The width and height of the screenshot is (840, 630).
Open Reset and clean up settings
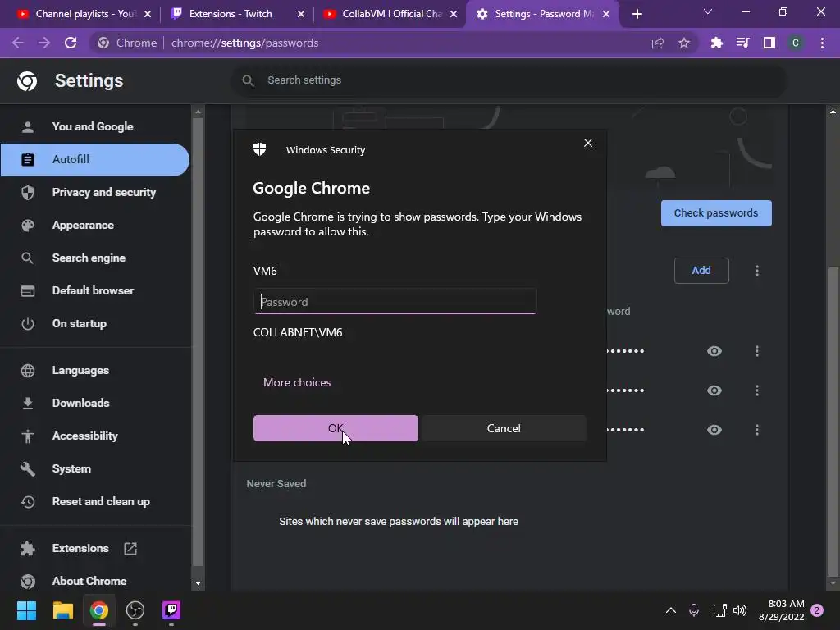101,501
